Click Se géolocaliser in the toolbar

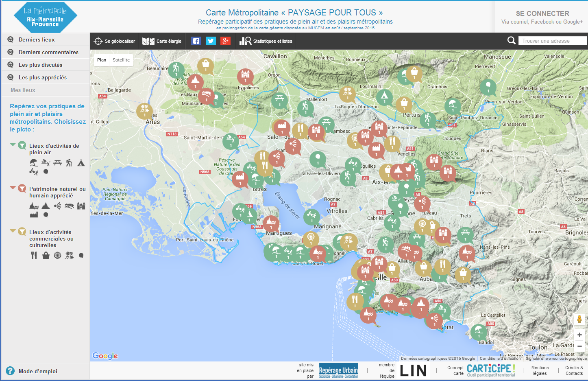point(115,41)
